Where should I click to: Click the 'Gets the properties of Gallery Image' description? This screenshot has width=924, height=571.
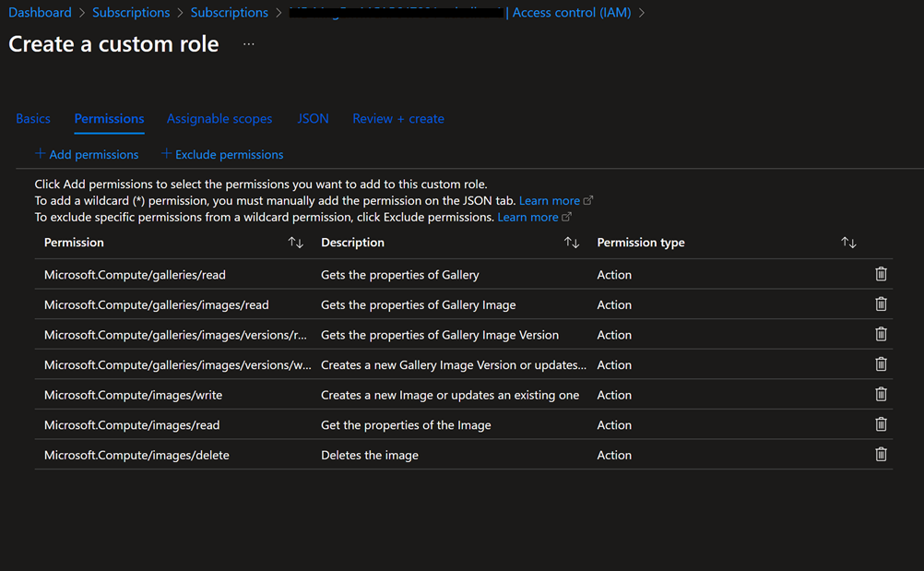[419, 304]
